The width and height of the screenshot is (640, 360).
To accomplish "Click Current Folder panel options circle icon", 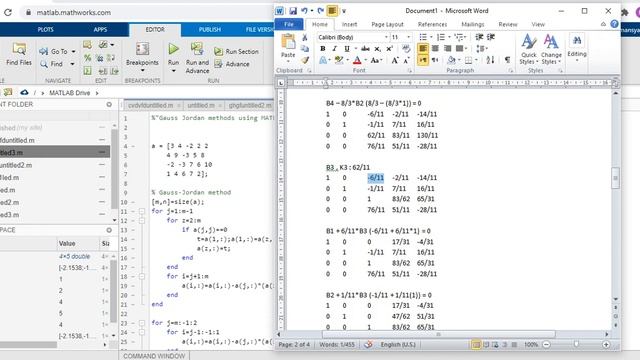I will click(109, 104).
